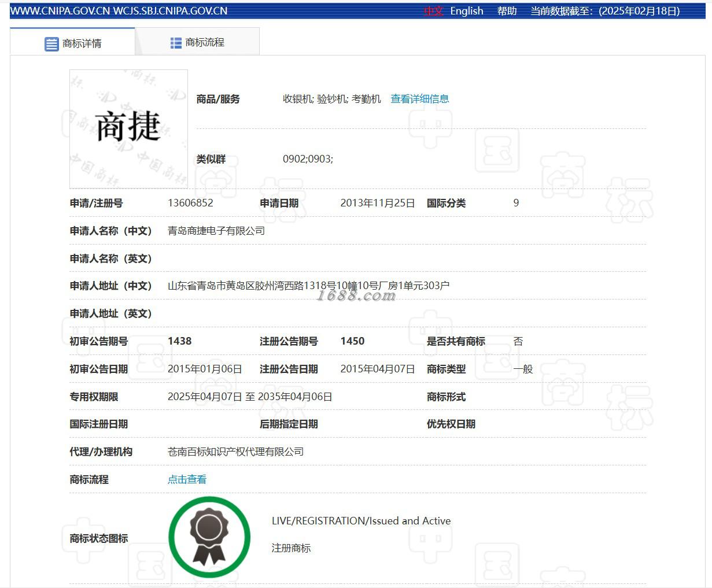
Task: Select international class value 9
Action: [516, 203]
